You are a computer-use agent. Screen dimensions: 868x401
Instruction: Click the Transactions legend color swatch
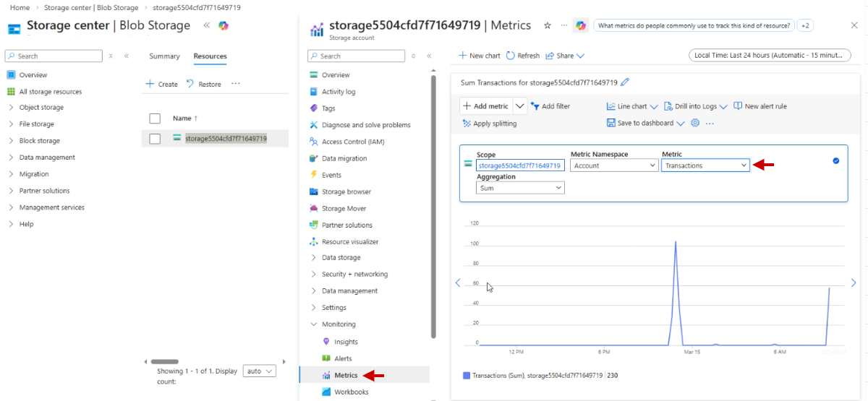click(466, 376)
